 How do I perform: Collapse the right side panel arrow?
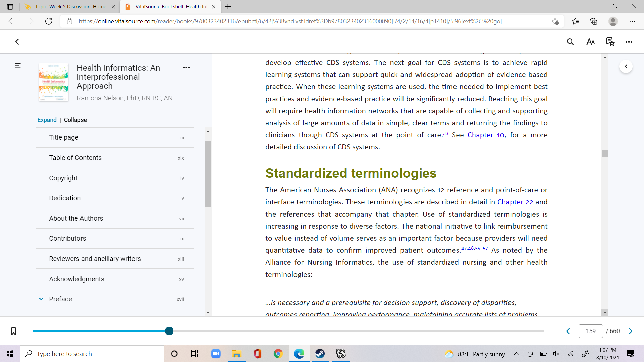pos(626,66)
